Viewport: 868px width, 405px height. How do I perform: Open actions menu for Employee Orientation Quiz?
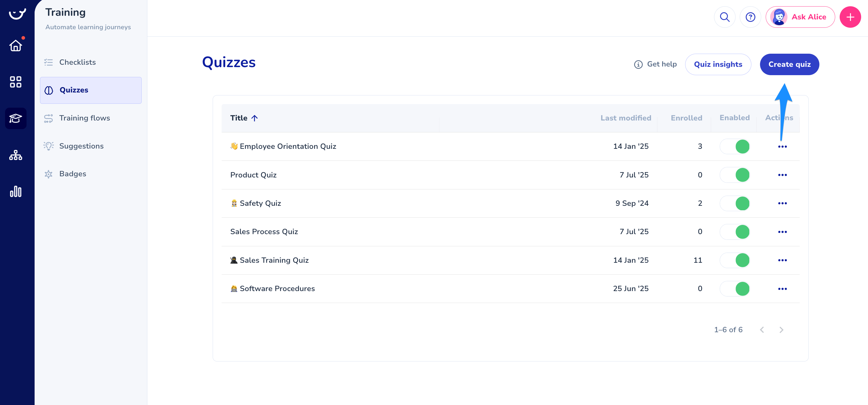[x=782, y=146]
